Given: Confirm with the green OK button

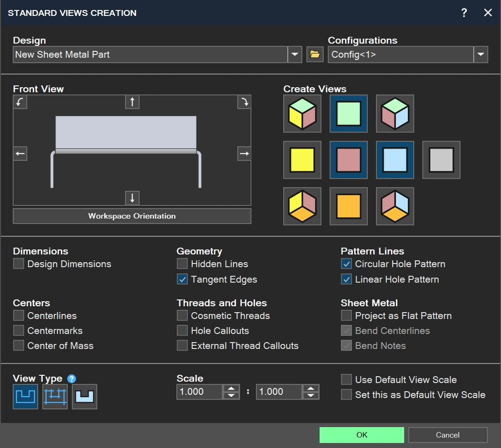Looking at the screenshot, I should pyautogui.click(x=362, y=435).
